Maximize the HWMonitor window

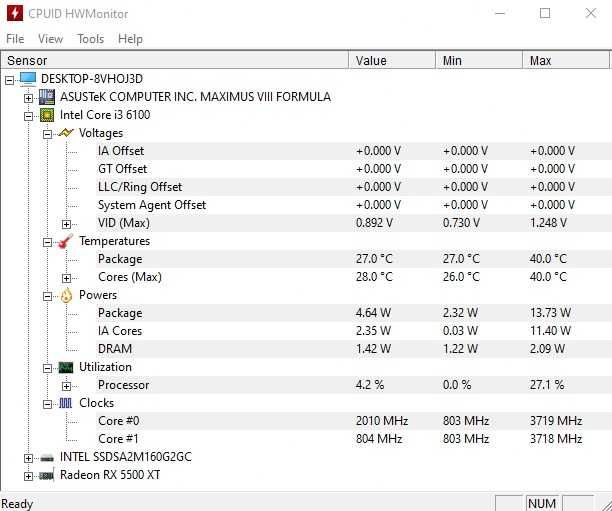pyautogui.click(x=545, y=13)
